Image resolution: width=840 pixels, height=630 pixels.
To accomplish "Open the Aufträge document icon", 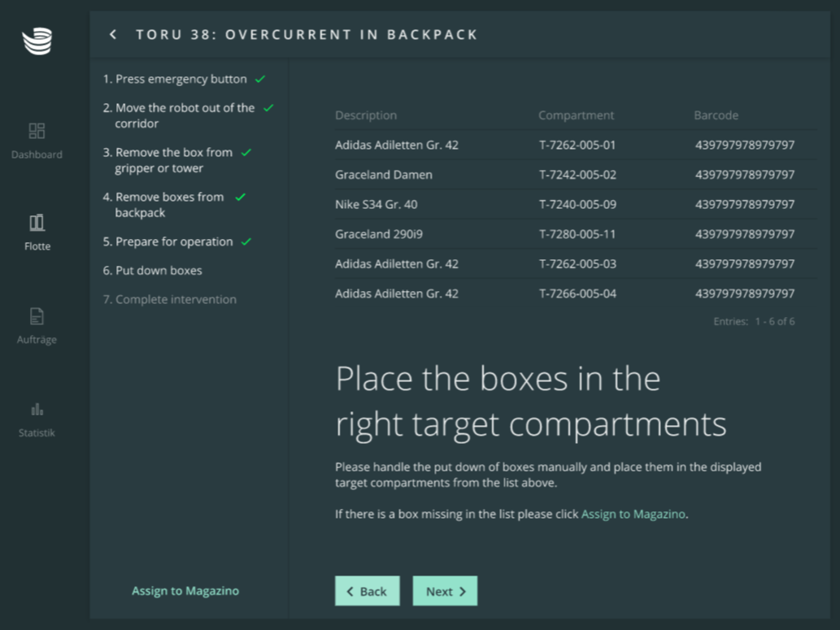I will point(37,316).
